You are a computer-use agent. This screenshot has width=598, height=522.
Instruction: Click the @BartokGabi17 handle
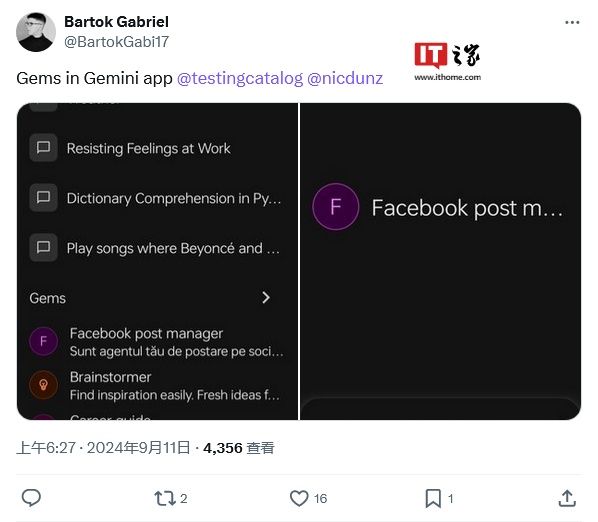tap(116, 42)
